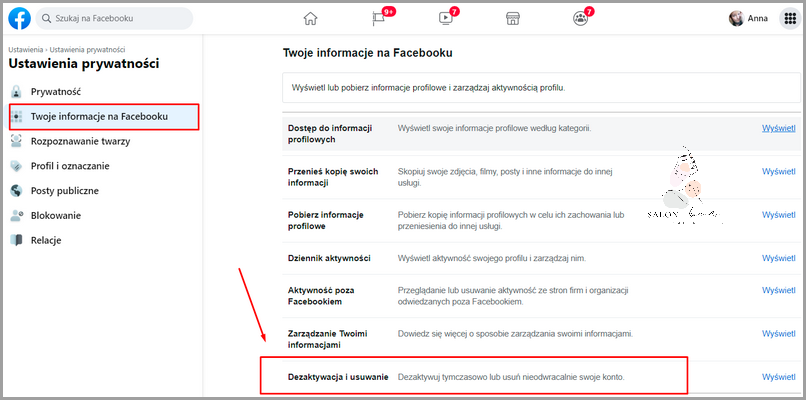Viewport: 806px width, 400px height.
Task: Open the Marketplace storefront icon
Action: [x=512, y=19]
